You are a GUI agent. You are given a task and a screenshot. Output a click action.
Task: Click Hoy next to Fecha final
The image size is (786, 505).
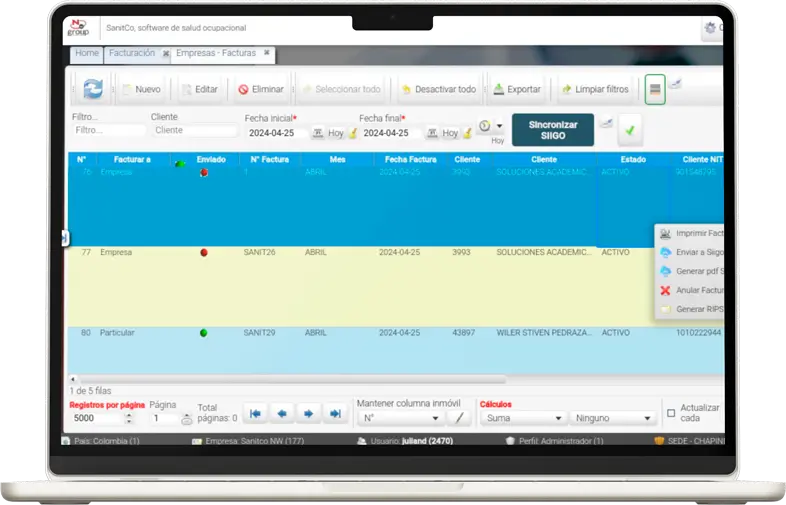point(450,133)
